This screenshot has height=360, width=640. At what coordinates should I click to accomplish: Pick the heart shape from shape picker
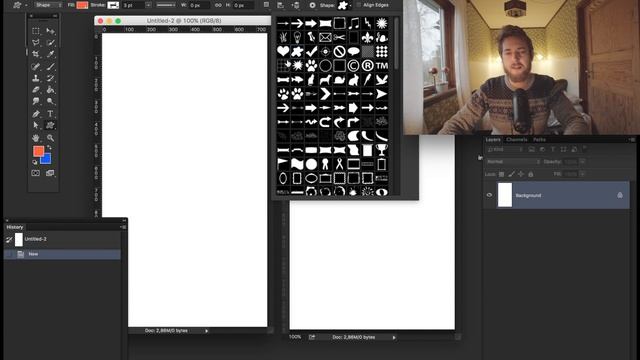(x=283, y=51)
